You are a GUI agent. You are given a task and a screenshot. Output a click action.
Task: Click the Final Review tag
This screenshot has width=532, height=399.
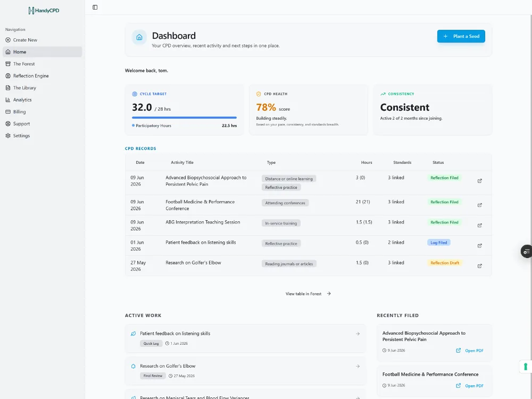(x=153, y=376)
